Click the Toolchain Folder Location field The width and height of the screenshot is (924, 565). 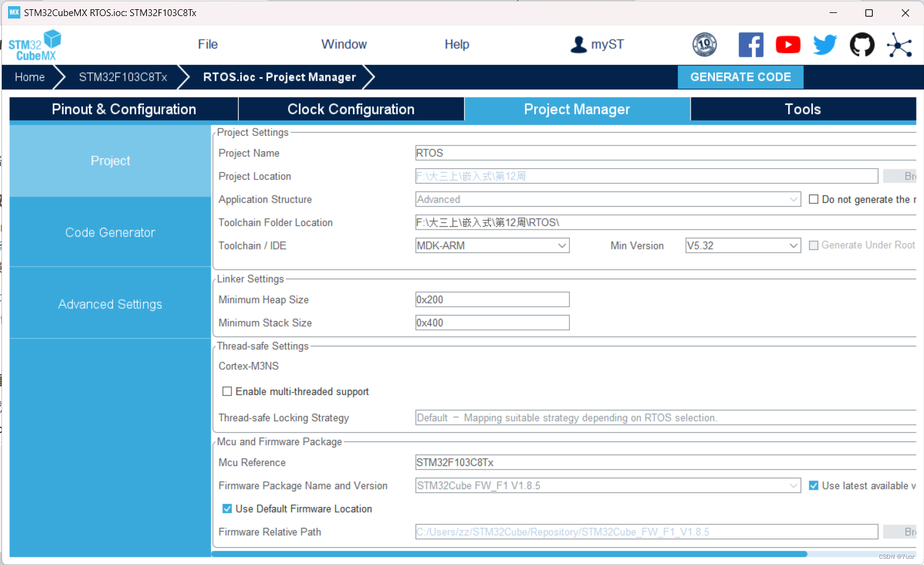[665, 222]
